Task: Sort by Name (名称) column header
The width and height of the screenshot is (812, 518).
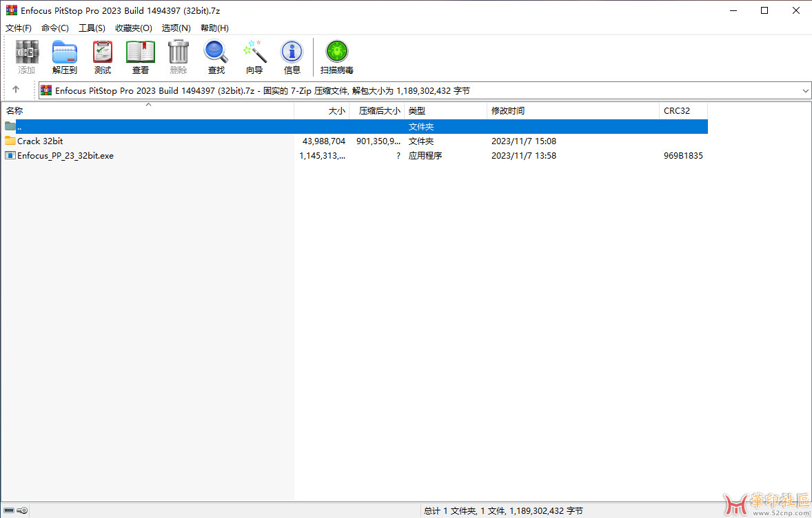Action: [x=148, y=111]
